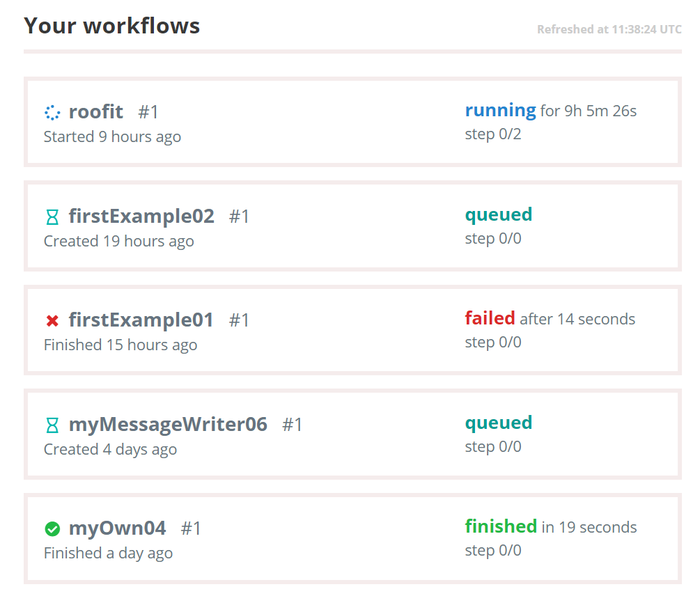Open the firstExample01 workflow

(141, 320)
